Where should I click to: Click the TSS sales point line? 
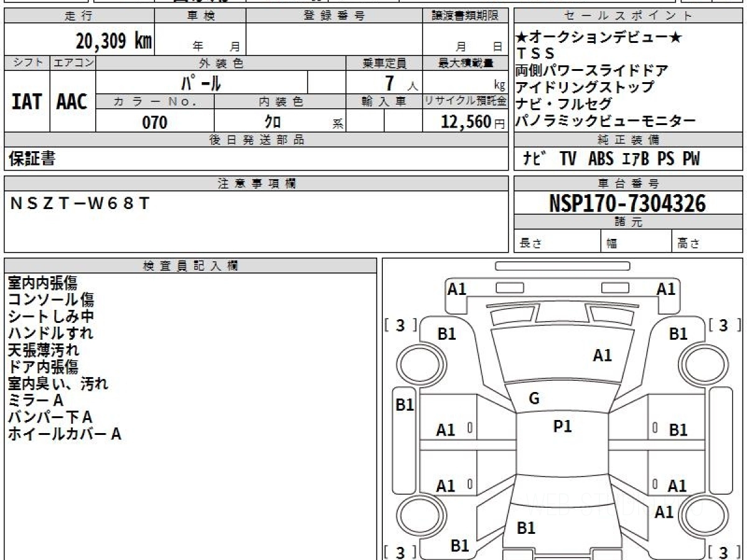(x=535, y=54)
